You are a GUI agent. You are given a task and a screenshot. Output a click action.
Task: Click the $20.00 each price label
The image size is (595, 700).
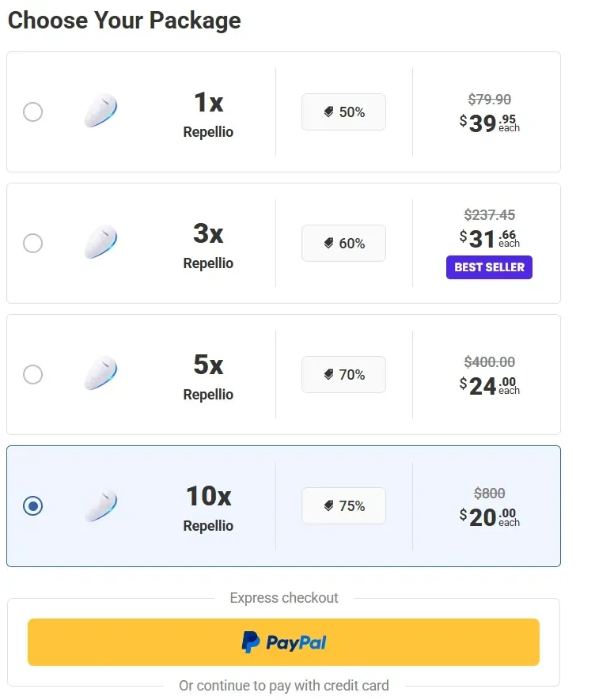tap(489, 518)
